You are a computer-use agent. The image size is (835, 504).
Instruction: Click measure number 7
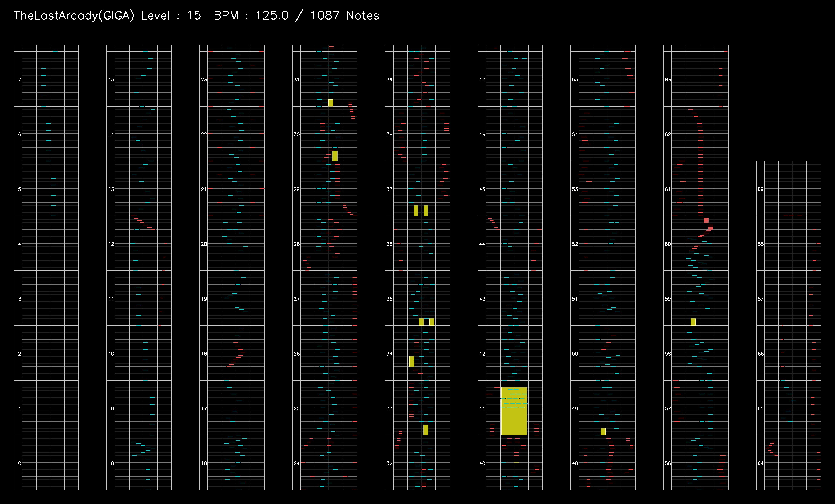pos(20,80)
